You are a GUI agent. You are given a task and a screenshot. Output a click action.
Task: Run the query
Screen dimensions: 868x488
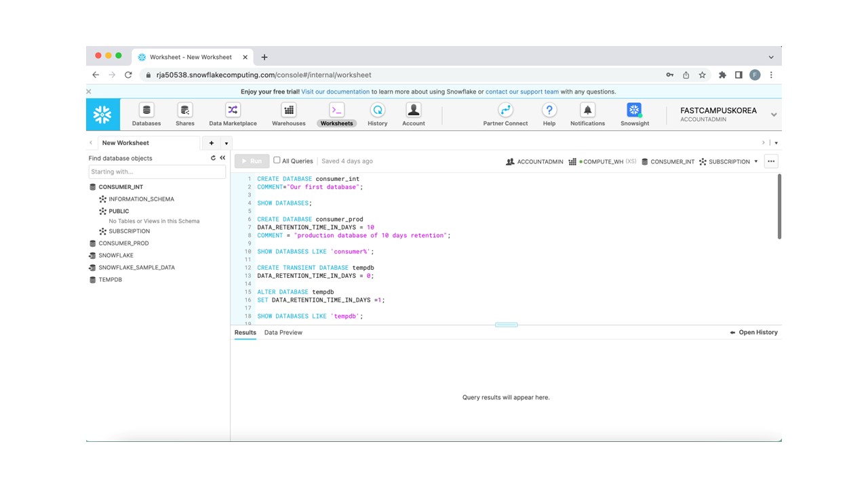252,161
